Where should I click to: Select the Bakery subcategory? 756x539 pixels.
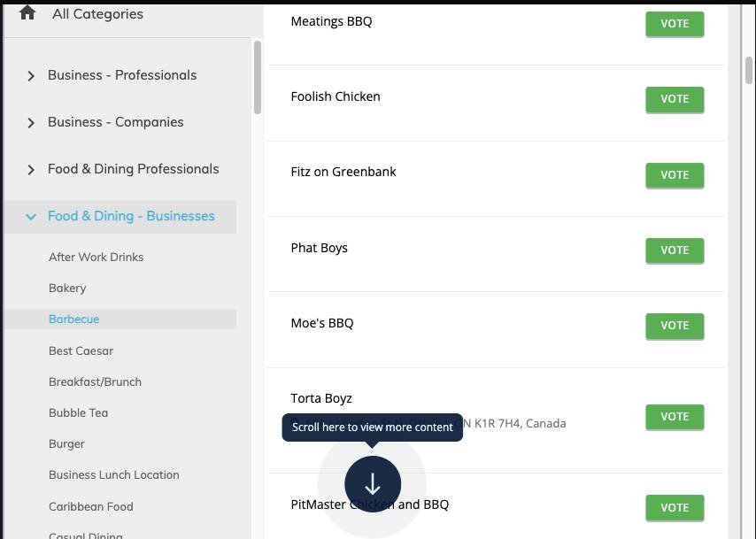click(67, 289)
